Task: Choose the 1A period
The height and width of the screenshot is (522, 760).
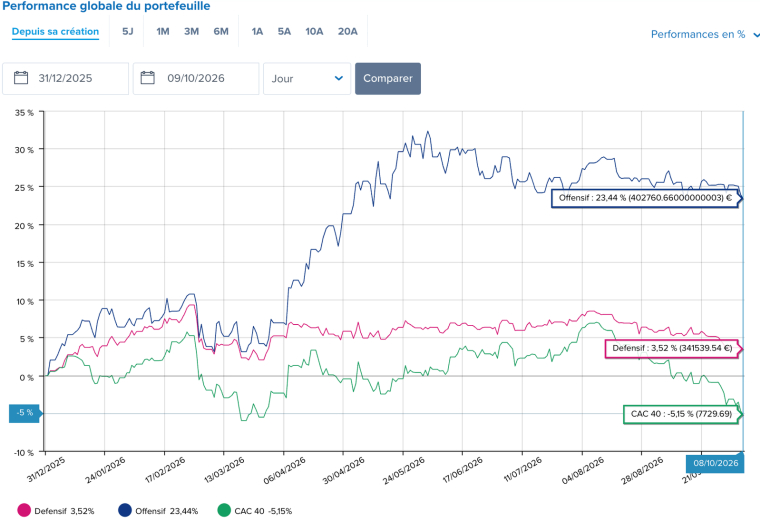Action: click(x=257, y=32)
